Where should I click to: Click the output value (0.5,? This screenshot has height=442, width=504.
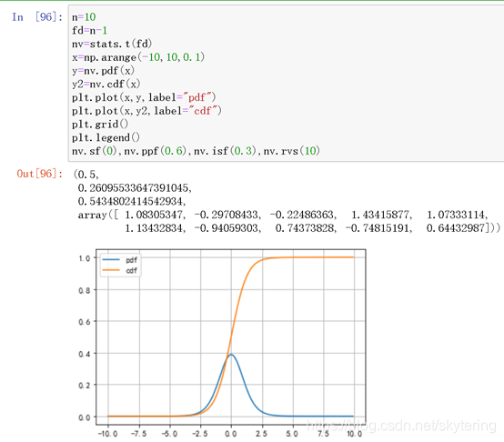click(86, 175)
